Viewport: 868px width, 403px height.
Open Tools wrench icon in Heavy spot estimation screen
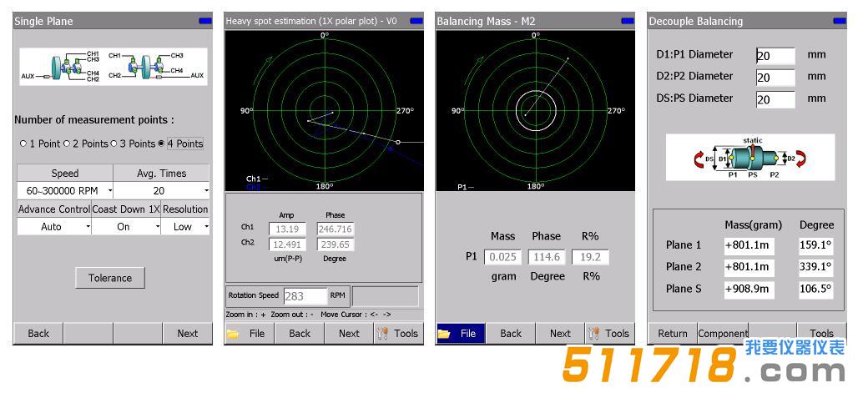[x=384, y=334]
